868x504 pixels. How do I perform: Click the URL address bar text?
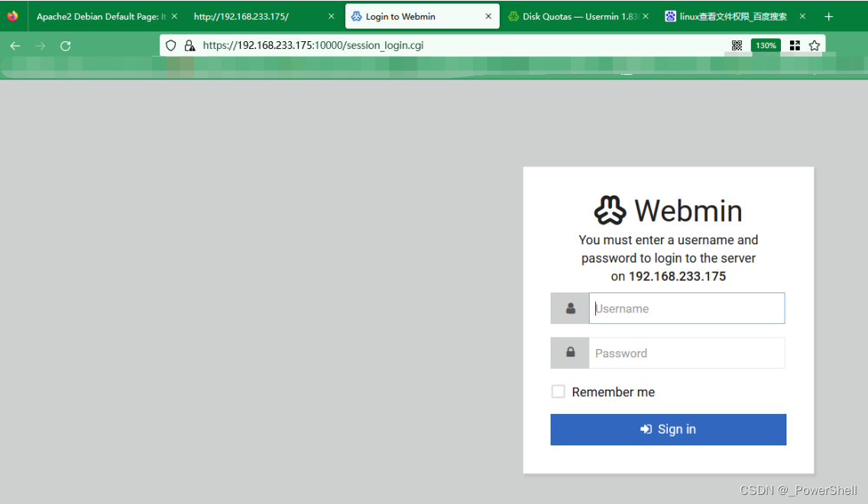[x=313, y=45]
